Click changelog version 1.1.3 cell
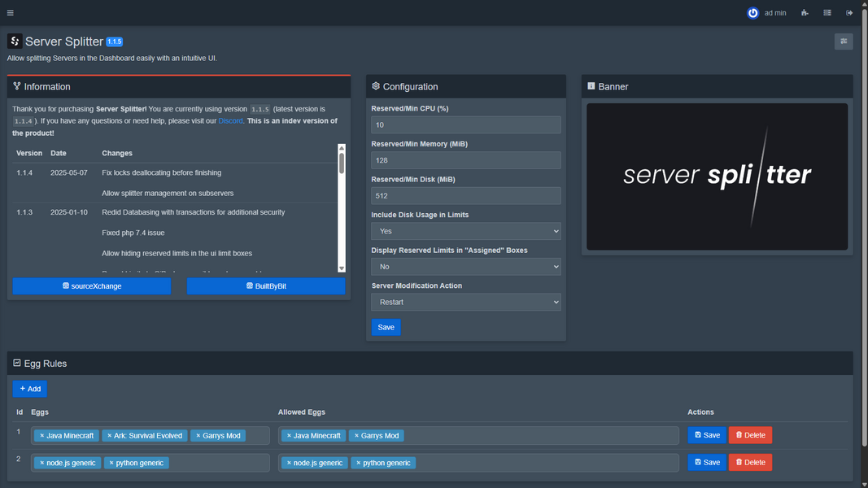Image resolution: width=868 pixels, height=488 pixels. [24, 212]
